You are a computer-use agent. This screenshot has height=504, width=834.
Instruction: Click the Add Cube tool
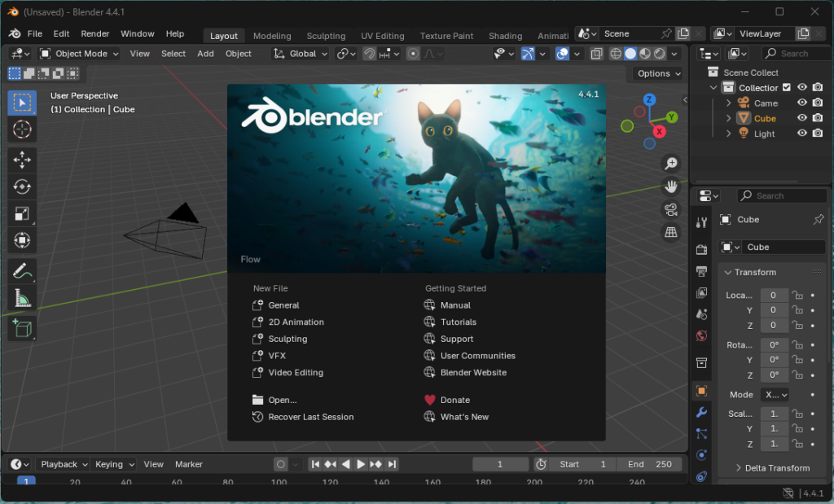[22, 329]
